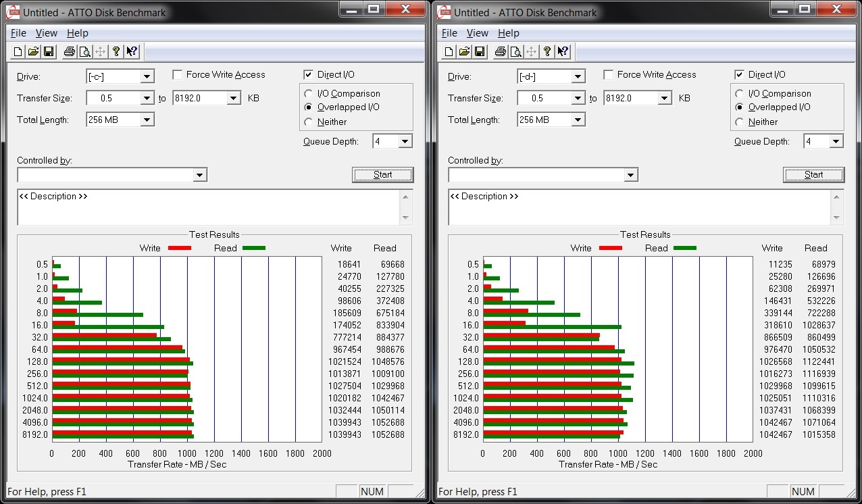
Task: Click the NUM status indicator in drive C window
Action: pos(372,492)
